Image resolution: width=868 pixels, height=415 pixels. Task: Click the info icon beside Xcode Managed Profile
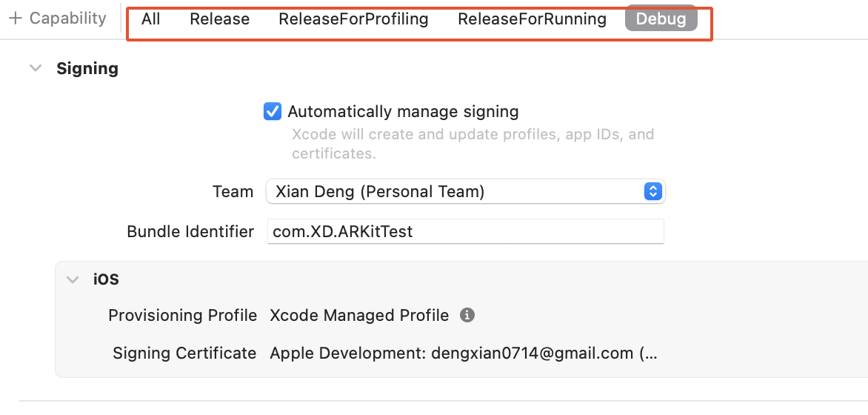(x=467, y=315)
